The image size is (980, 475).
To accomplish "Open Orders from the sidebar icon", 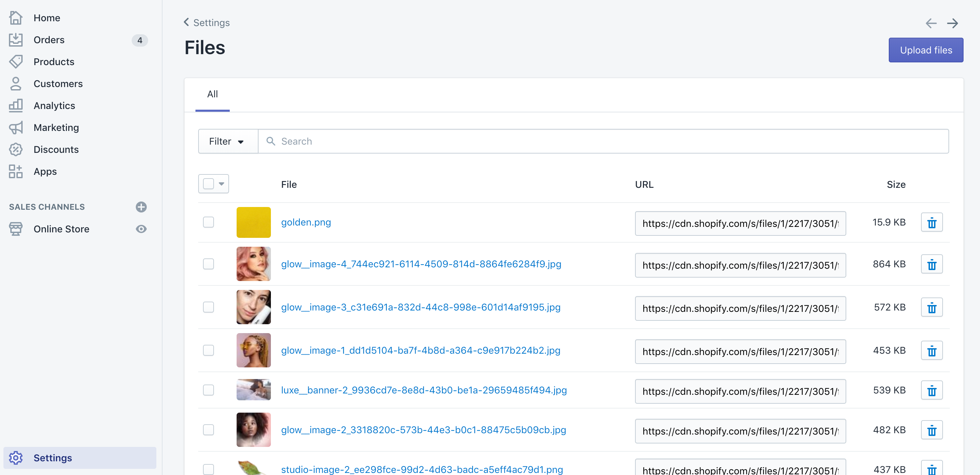I will pos(15,40).
